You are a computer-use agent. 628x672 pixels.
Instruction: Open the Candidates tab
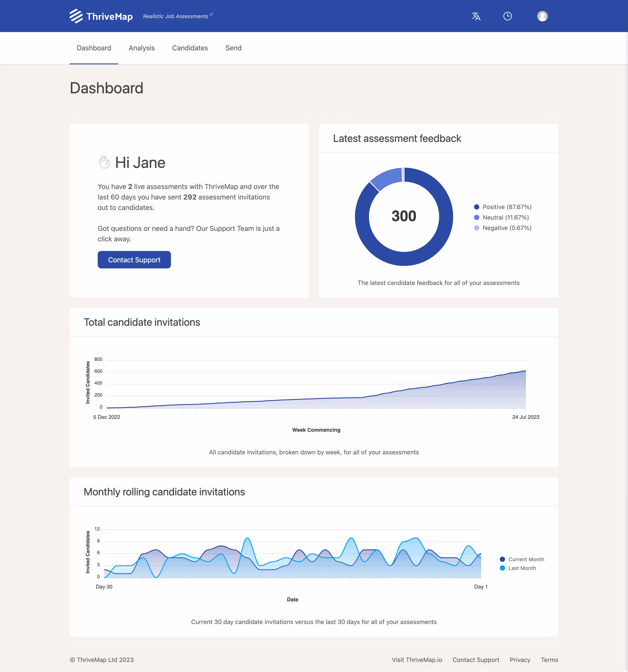click(x=190, y=48)
